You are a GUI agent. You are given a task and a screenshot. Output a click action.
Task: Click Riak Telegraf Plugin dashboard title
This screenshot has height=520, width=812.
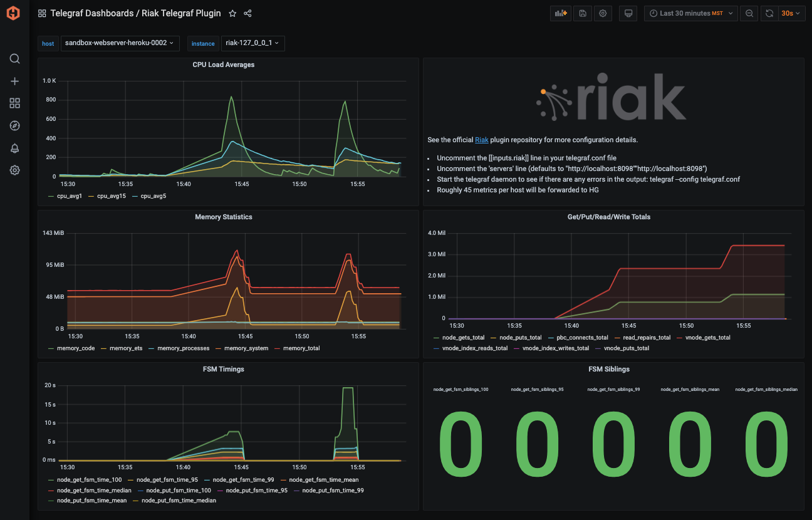182,13
